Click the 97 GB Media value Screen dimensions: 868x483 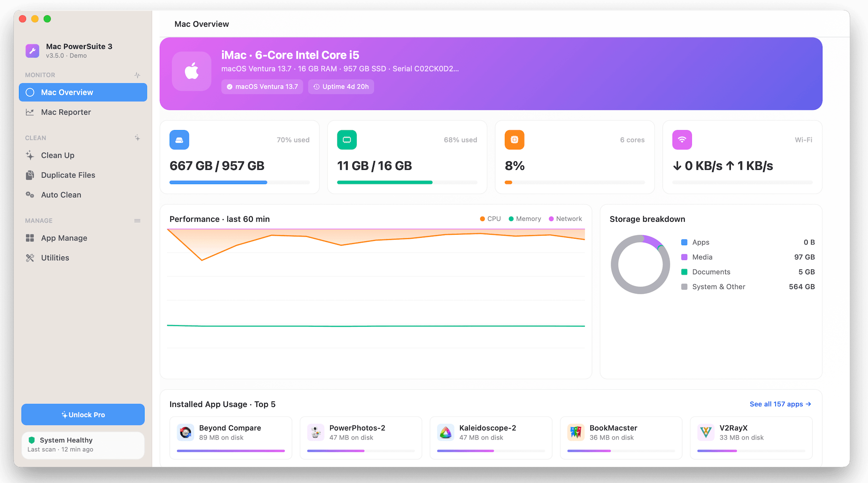(x=804, y=257)
